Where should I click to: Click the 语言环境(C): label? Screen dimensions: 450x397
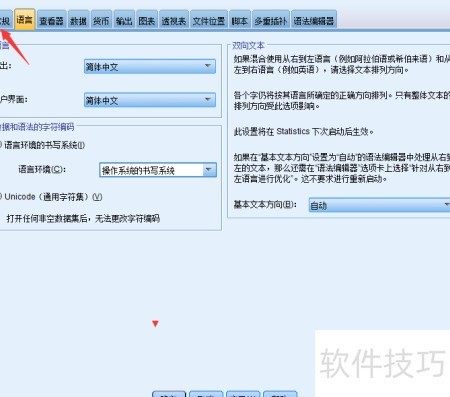coord(42,169)
